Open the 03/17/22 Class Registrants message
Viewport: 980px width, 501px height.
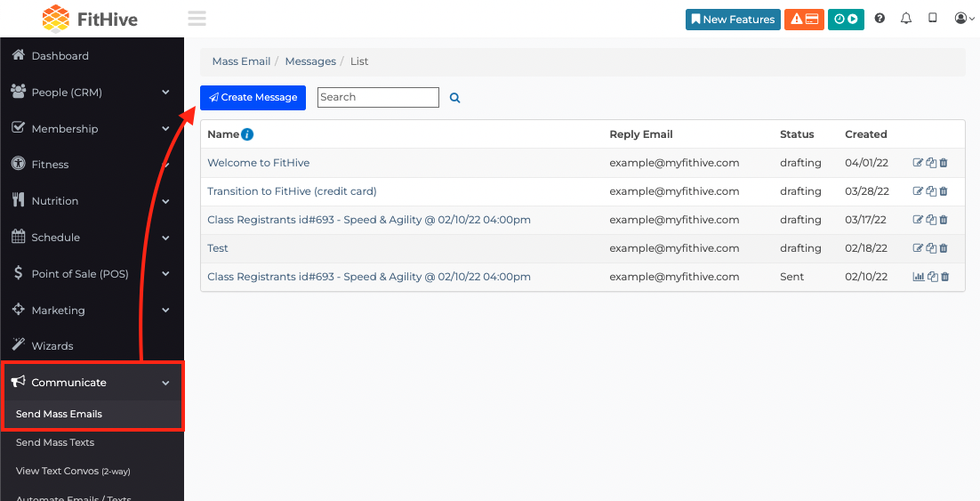[x=369, y=220]
